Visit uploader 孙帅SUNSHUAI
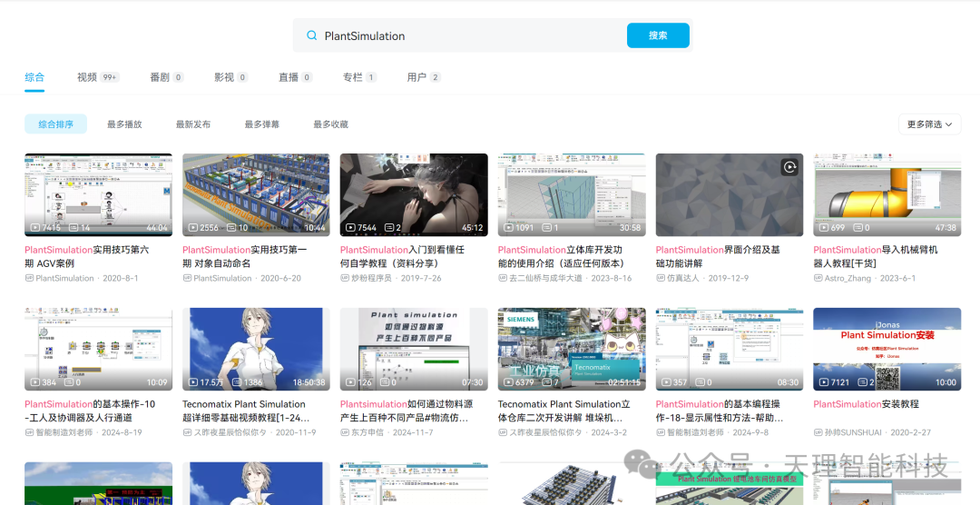This screenshot has width=980, height=505. click(x=852, y=432)
